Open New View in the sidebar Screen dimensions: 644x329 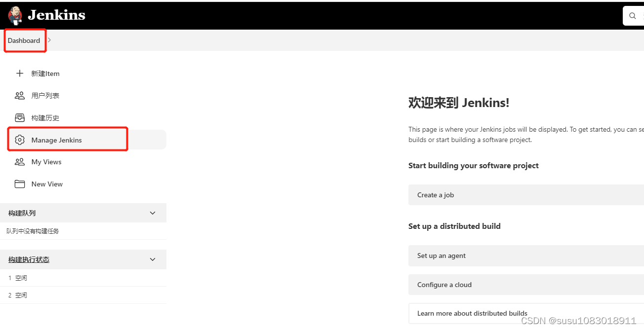click(x=47, y=184)
